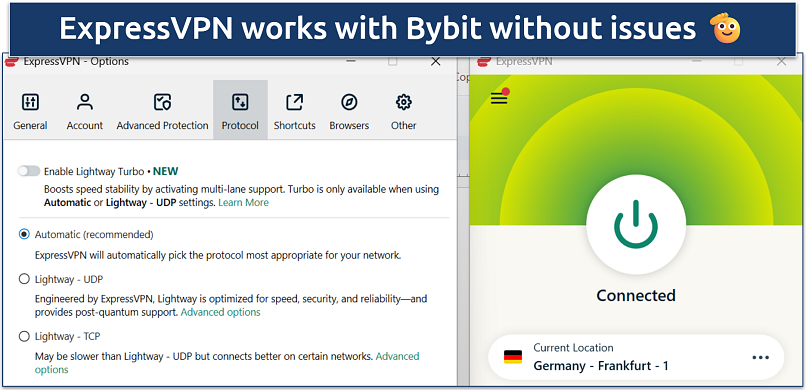Screen dimensions: 806x390
Task: Close the ExpressVPN Options window
Action: [435, 62]
